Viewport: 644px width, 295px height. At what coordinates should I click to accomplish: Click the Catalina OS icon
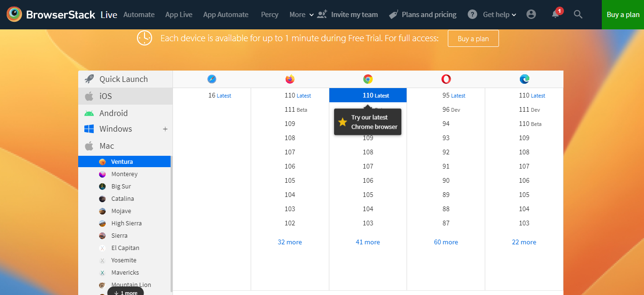102,199
